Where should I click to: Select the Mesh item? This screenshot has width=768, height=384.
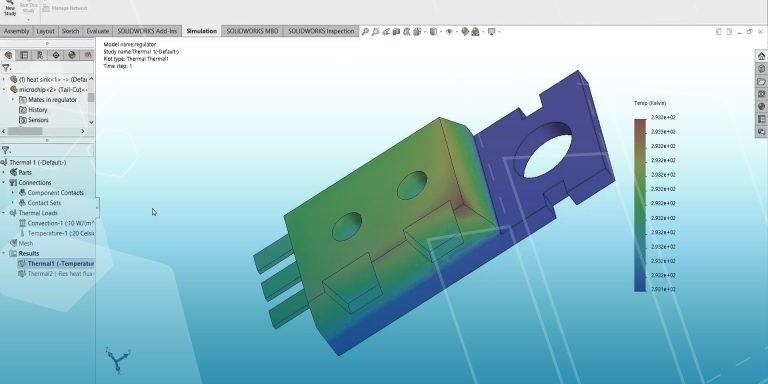pyautogui.click(x=22, y=243)
